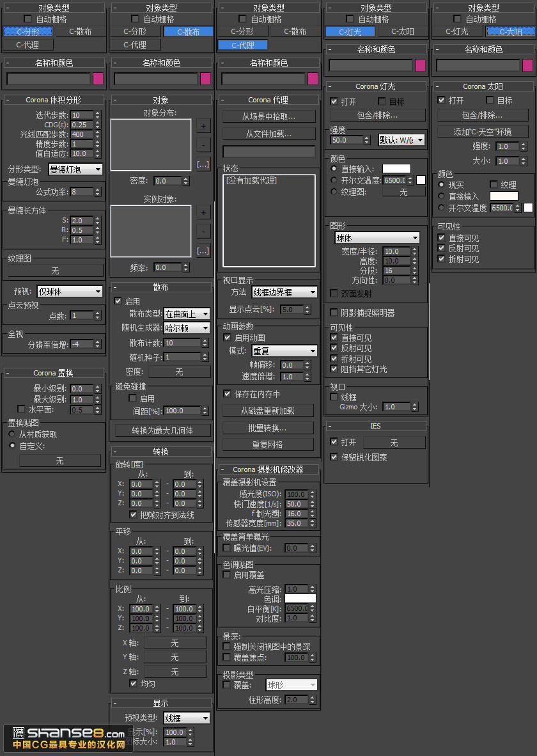Open the 图形 dropdown showing 球体
Screen dimensions: 537x756
pos(377,238)
